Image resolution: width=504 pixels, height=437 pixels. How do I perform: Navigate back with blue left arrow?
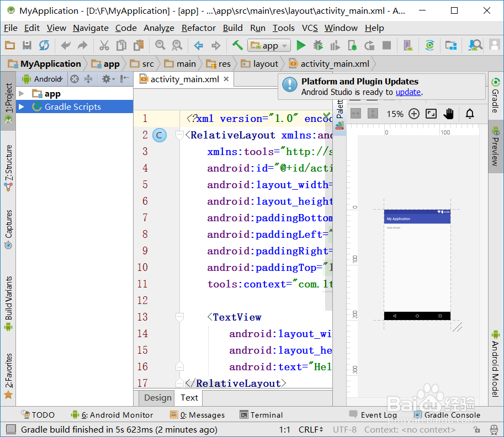199,45
